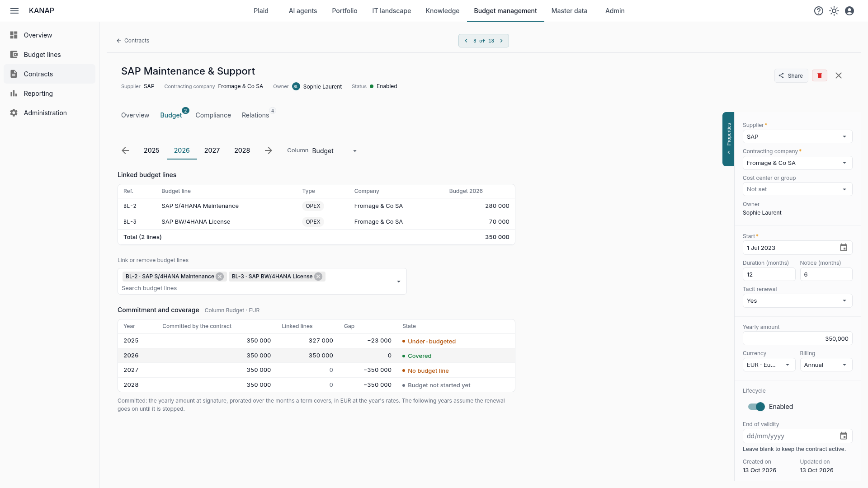Show earlier years with left arrow
This screenshot has height=488, width=868.
tap(125, 150)
